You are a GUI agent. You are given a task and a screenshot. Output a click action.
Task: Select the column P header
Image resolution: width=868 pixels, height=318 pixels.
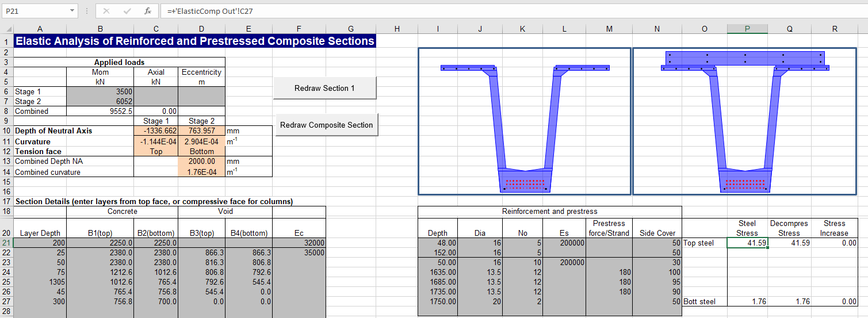747,29
